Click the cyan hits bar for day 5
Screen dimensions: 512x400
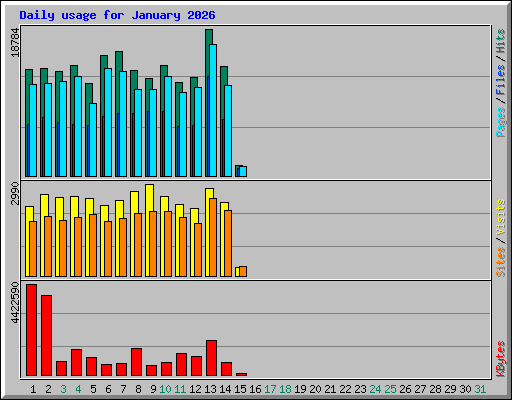(x=93, y=140)
